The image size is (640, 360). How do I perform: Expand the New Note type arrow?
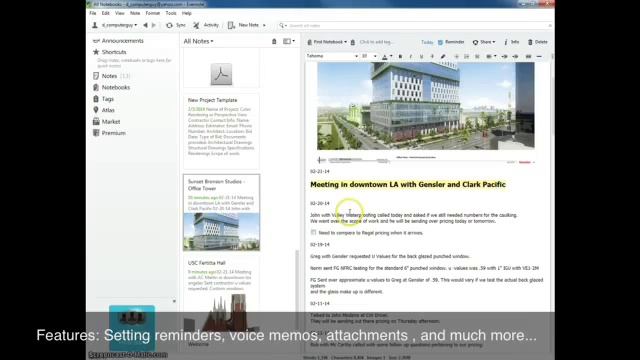pos(264,25)
